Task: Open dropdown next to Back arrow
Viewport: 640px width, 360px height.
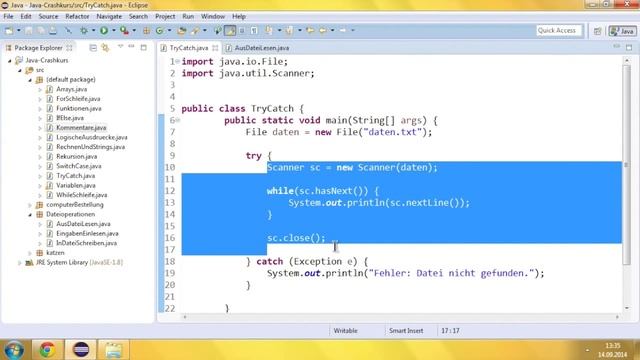Action: (x=333, y=31)
